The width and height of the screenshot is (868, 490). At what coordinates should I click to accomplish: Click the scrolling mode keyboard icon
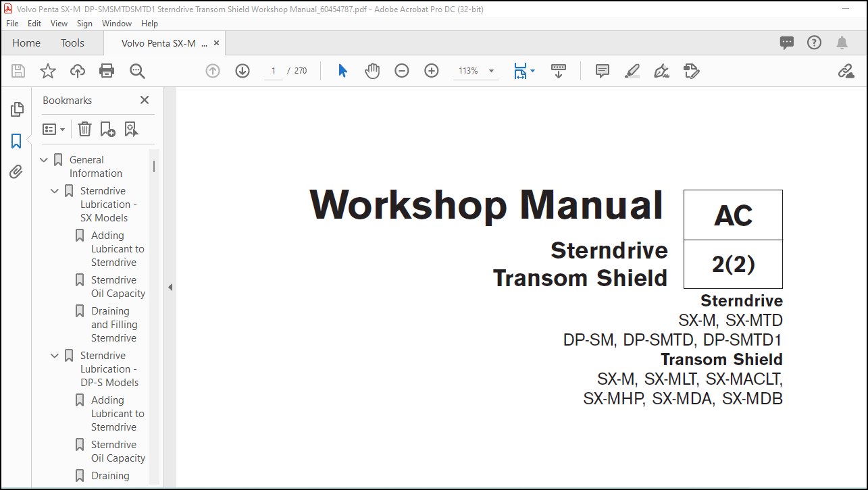[559, 71]
